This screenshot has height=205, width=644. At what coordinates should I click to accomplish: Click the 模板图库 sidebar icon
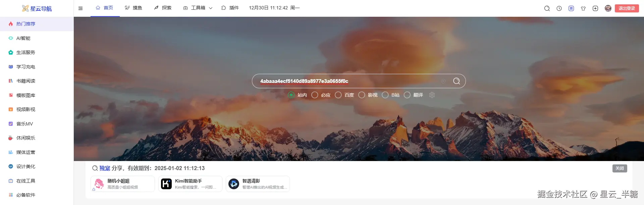tap(11, 95)
